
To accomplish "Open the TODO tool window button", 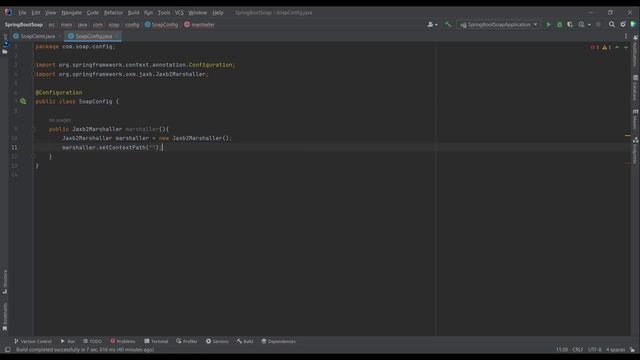I will coord(92,341).
